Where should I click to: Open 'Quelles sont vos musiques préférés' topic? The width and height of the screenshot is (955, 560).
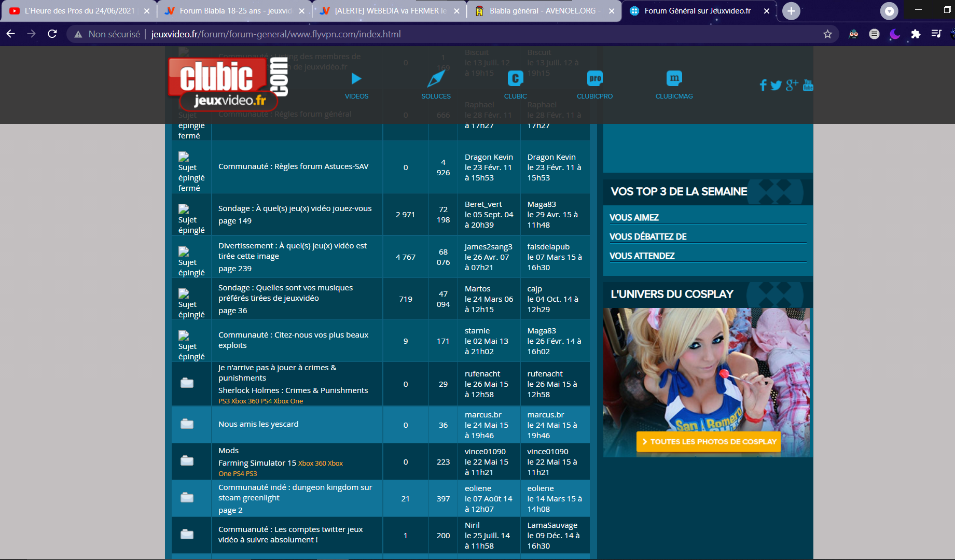click(x=285, y=293)
